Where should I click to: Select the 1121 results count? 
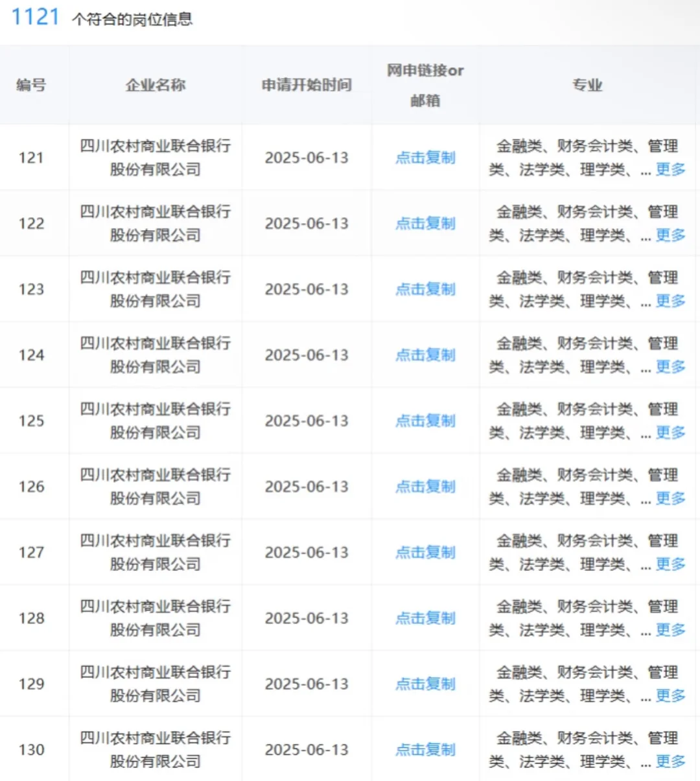coord(36,17)
